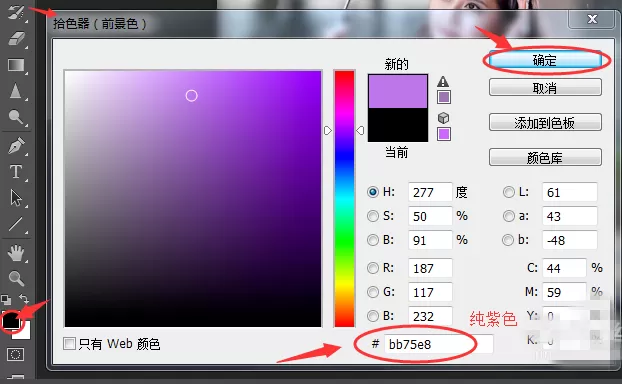This screenshot has width=622, height=384.
Task: Select the Zoom magnifier tool
Action: click(x=16, y=278)
